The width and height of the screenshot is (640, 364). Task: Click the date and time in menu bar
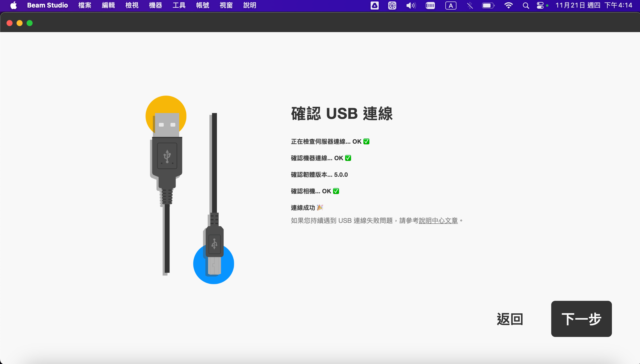coord(594,5)
